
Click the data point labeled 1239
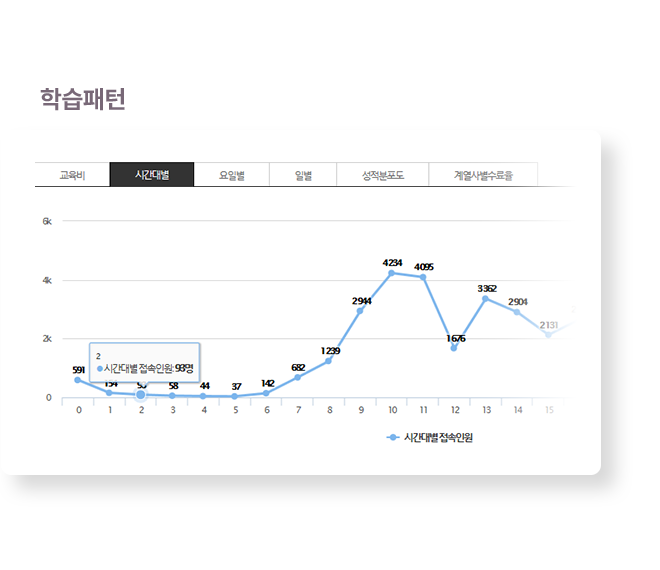coord(329,360)
